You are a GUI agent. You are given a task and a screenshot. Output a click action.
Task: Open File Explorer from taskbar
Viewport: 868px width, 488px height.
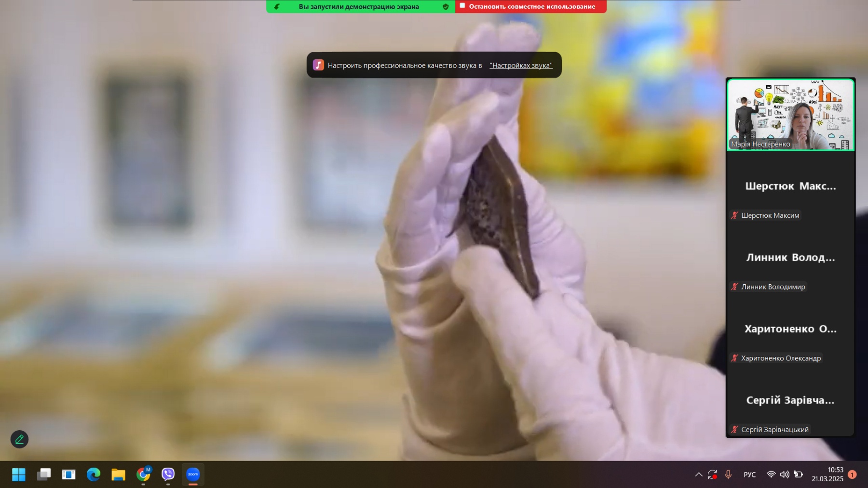118,475
